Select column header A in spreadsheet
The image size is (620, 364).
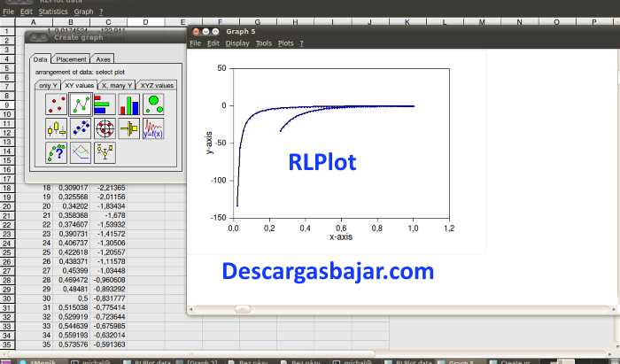tap(34, 22)
